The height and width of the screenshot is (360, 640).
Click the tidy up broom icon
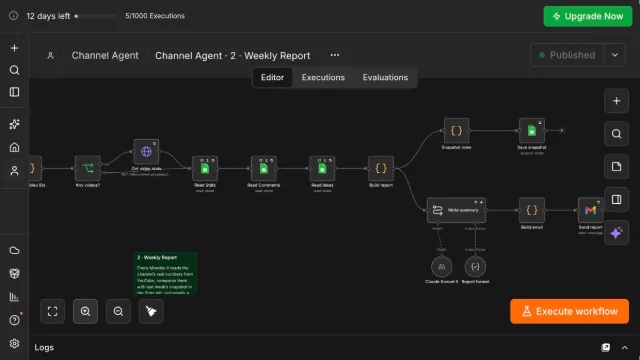coord(151,311)
